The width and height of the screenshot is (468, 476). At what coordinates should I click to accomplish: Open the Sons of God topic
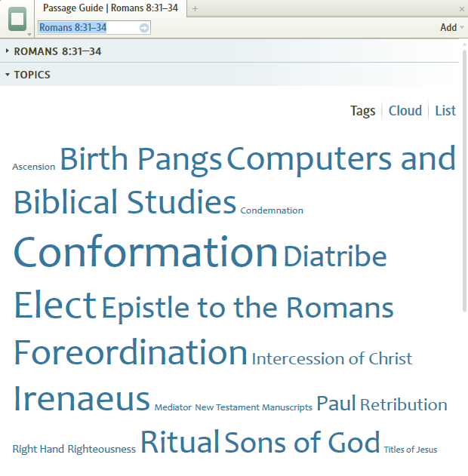(302, 442)
